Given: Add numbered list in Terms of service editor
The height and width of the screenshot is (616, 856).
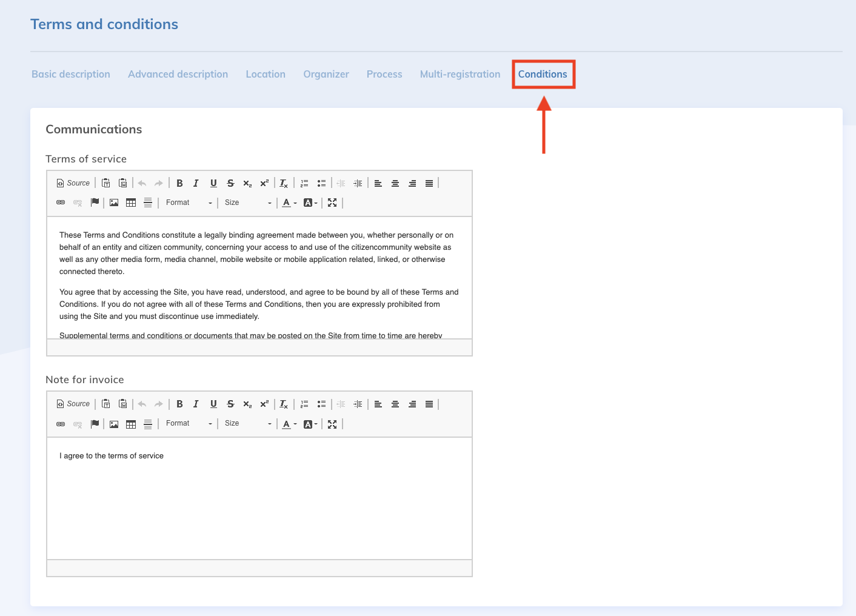Looking at the screenshot, I should click(x=304, y=183).
